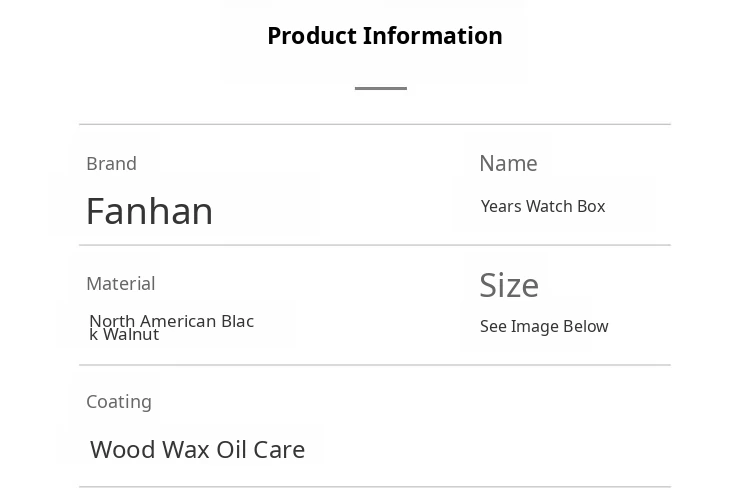Click the short divider under the heading
This screenshot has width=750, height=498.
tap(381, 88)
